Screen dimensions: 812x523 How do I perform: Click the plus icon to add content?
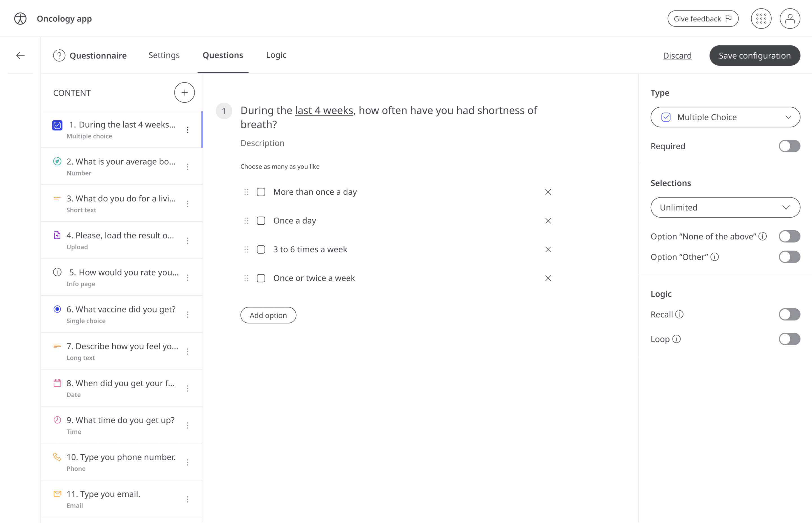point(184,92)
